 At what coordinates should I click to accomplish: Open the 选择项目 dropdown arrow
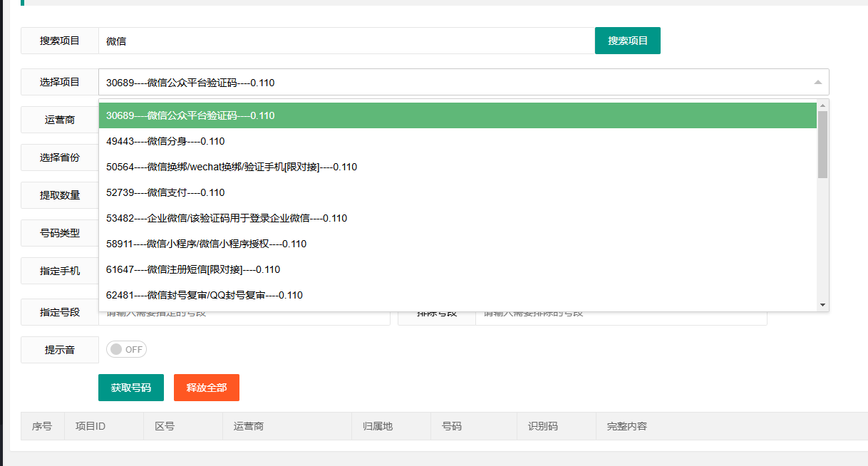818,83
